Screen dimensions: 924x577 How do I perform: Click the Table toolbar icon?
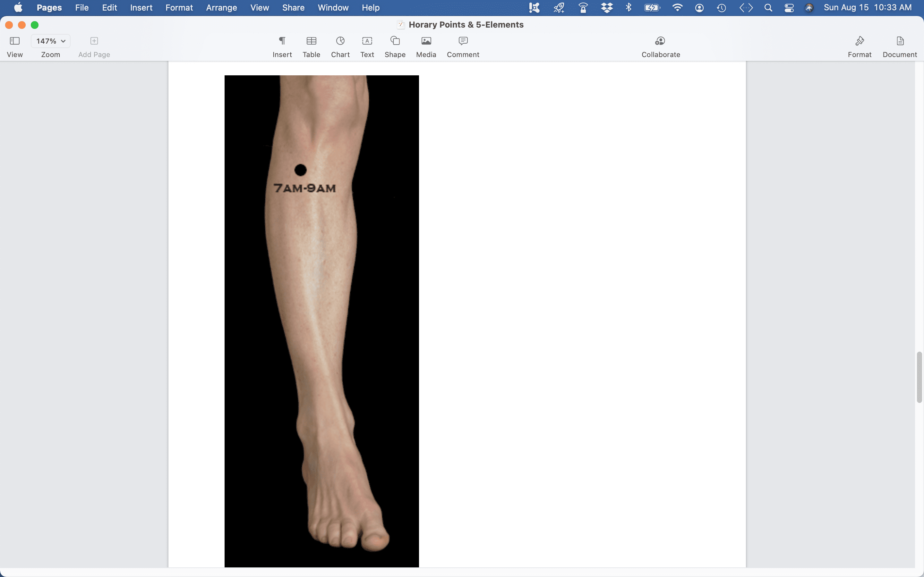[x=311, y=41]
